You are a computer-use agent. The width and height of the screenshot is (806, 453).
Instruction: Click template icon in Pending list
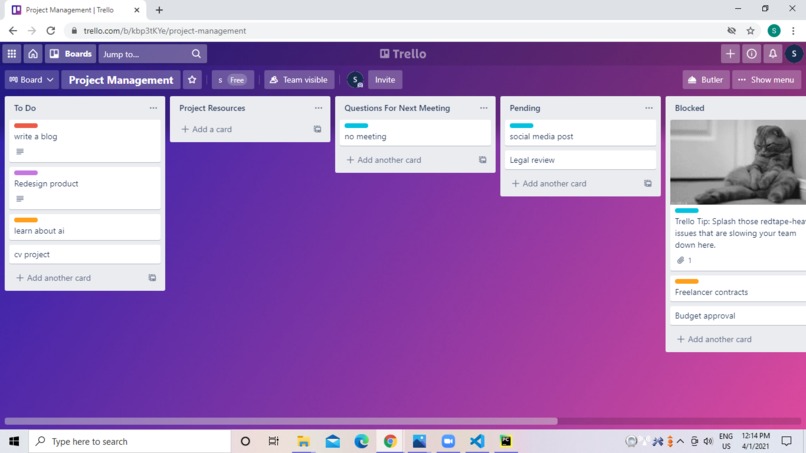[x=648, y=184]
